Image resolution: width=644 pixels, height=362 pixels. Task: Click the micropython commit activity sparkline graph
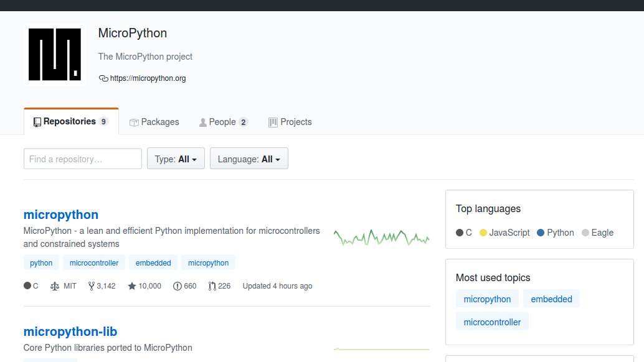click(382, 238)
